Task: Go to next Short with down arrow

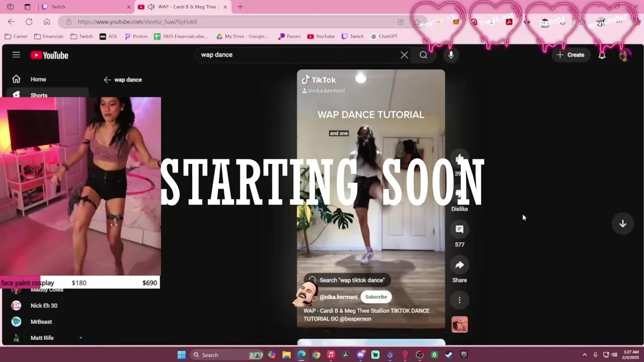Action: pos(623,224)
